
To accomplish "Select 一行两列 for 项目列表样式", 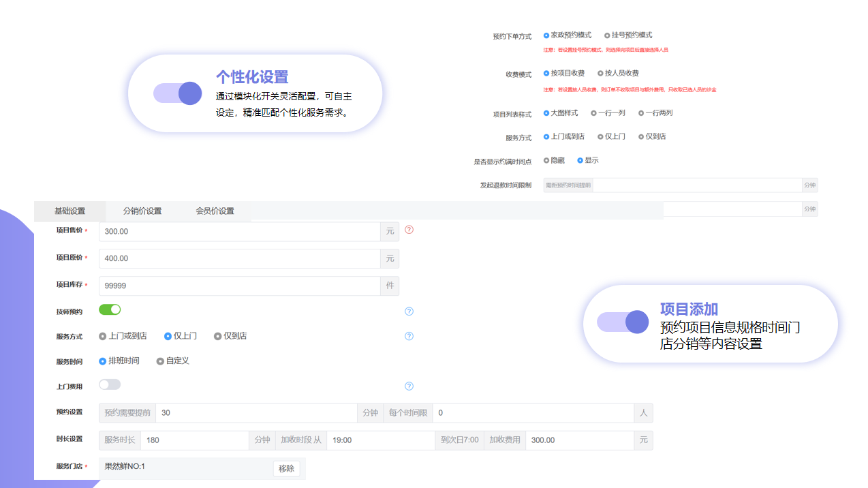I will point(641,113).
